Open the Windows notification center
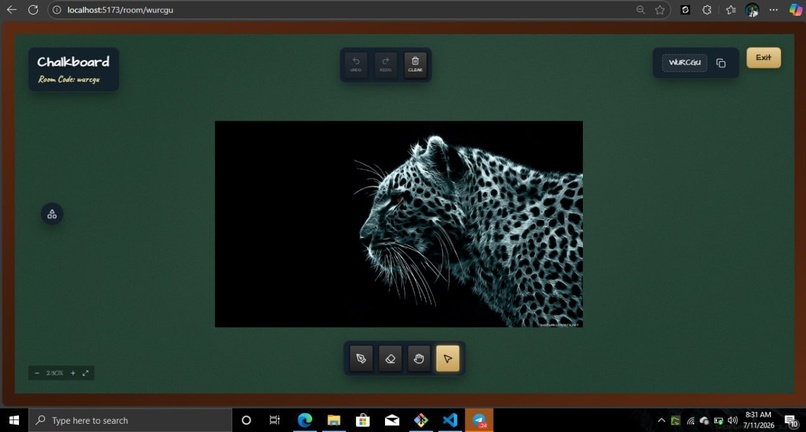The image size is (806, 432). coord(792,421)
